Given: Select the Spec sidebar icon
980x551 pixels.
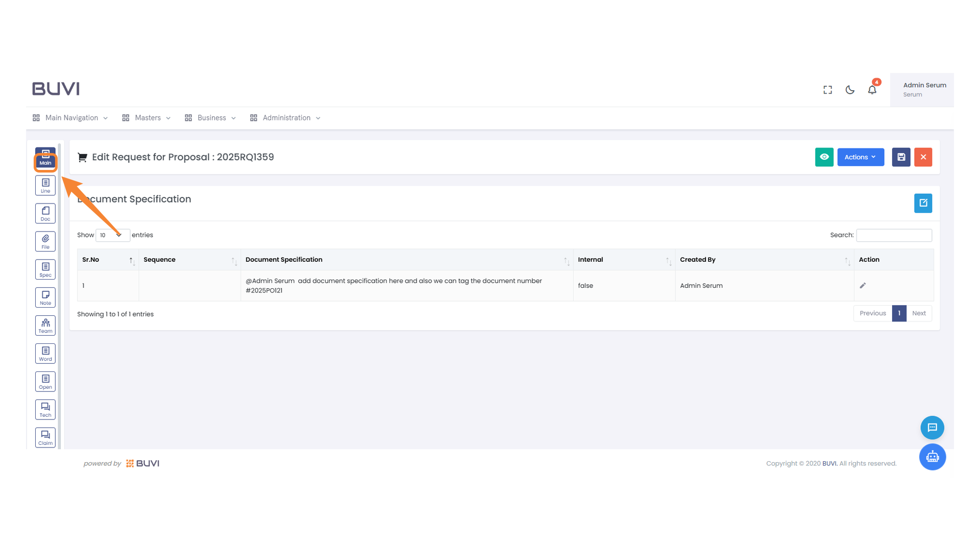Looking at the screenshot, I should 45,270.
